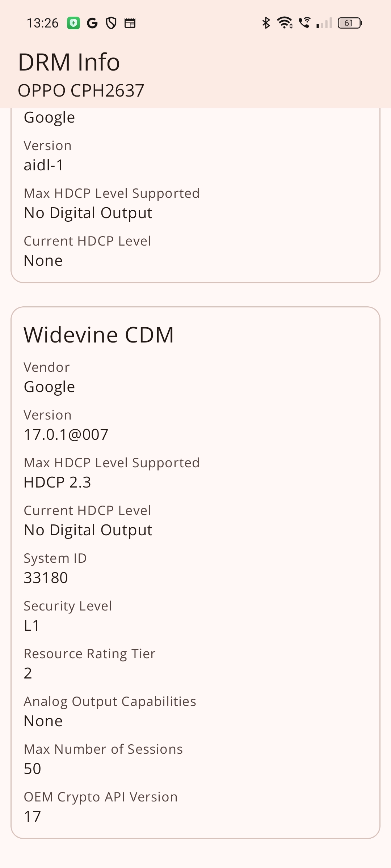Tap the cellular signal strength icon
The width and height of the screenshot is (391, 868).
pos(324,23)
